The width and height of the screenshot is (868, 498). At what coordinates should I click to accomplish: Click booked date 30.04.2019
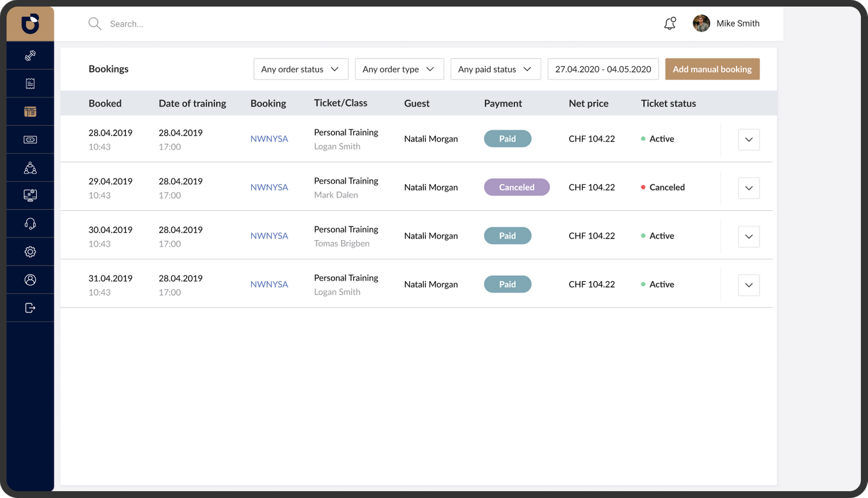click(110, 230)
